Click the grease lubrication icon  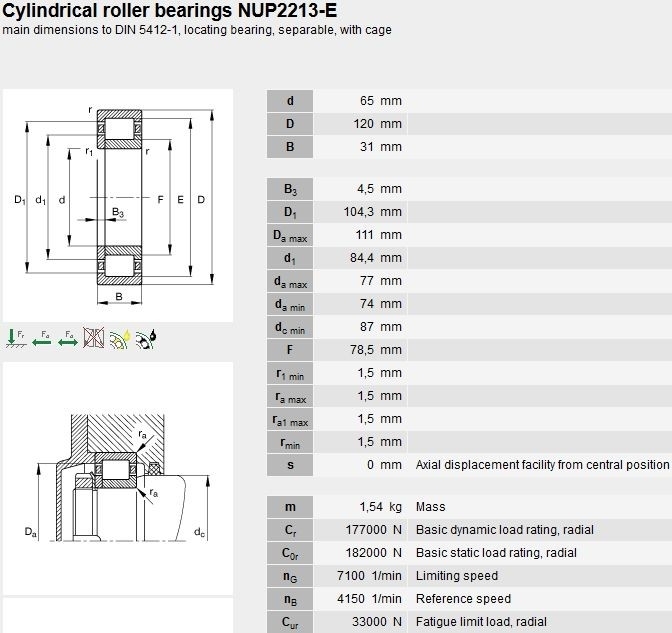click(x=146, y=339)
